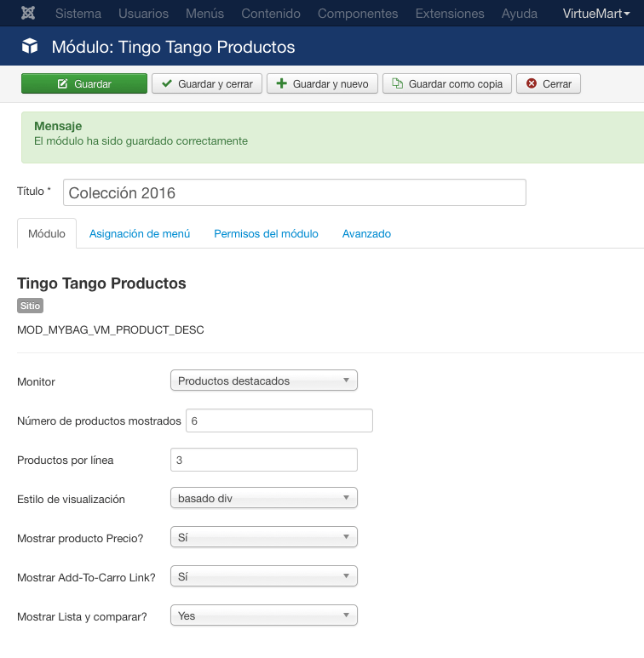Open Mostrar producto Precio dropdown
This screenshot has width=644, height=658.
(x=263, y=537)
